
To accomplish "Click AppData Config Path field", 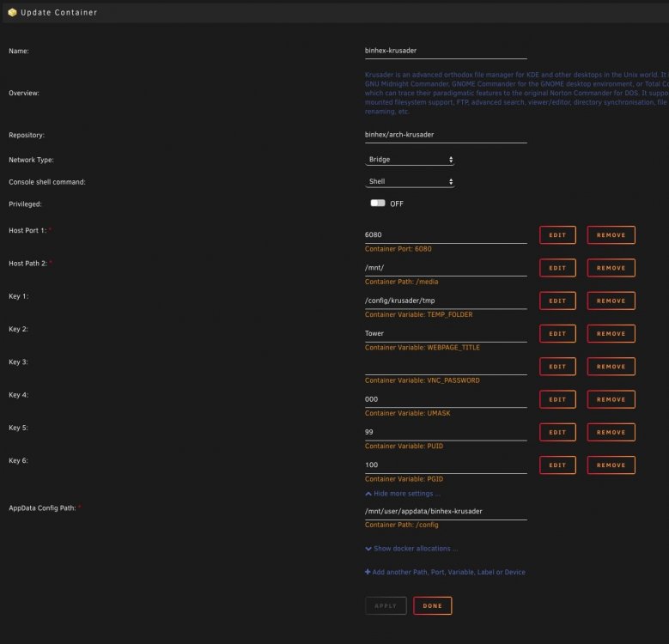I will pos(446,512).
